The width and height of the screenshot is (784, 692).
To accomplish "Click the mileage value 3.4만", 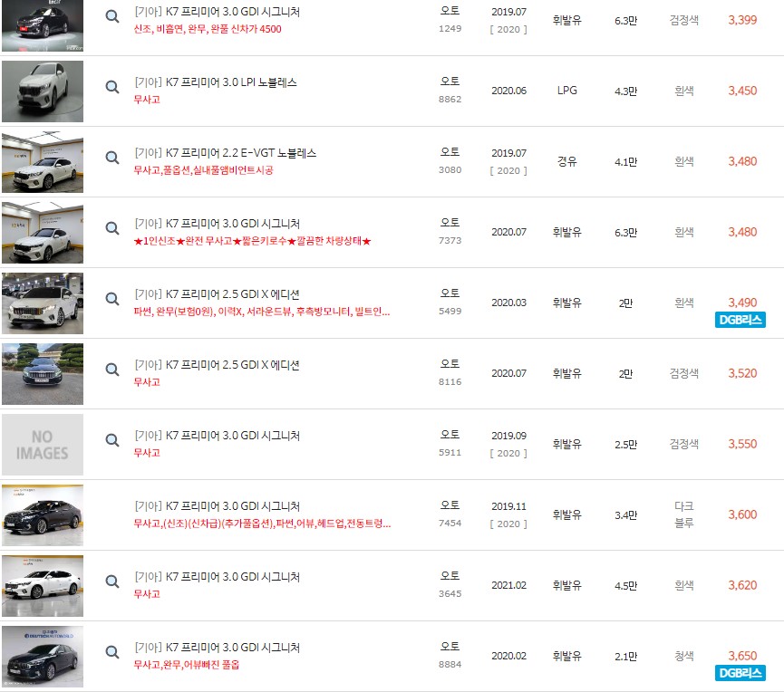I will coord(625,514).
